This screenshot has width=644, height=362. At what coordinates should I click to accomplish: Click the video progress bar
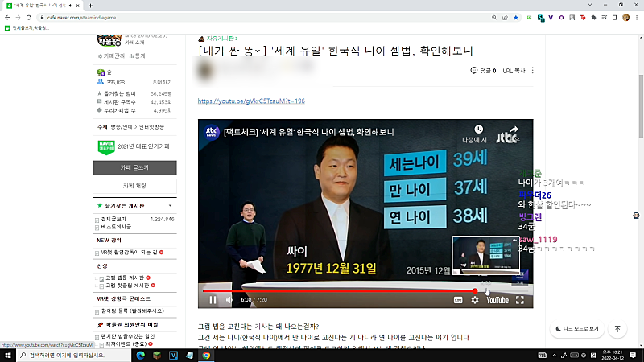point(365,290)
